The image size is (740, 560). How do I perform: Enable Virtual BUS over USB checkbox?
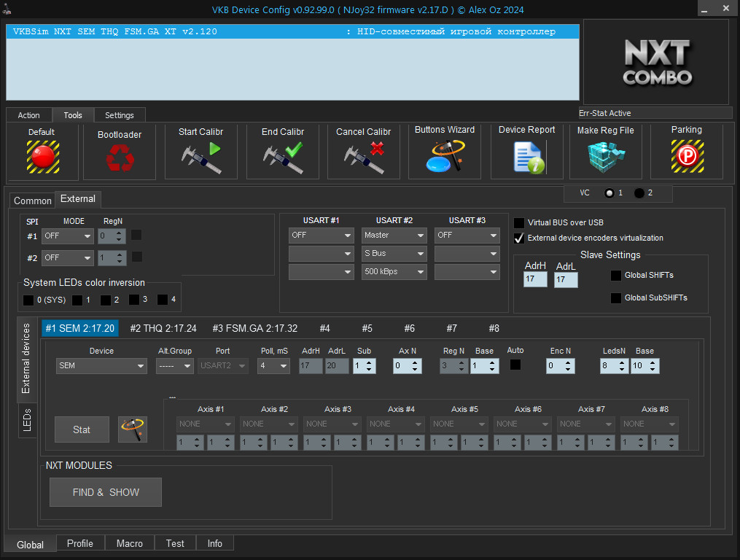pyautogui.click(x=518, y=222)
